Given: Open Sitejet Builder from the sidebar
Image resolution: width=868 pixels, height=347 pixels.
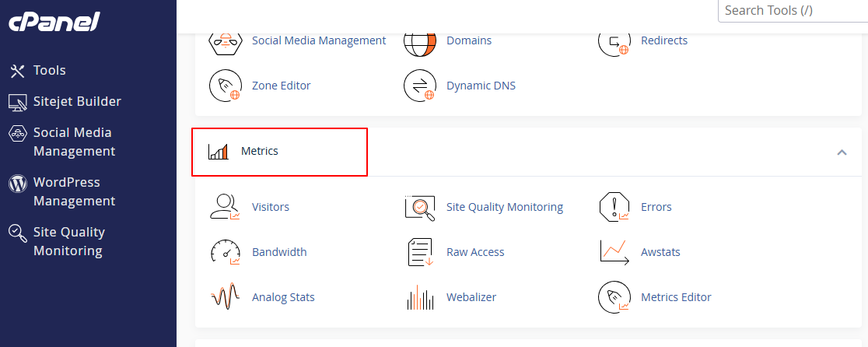Looking at the screenshot, I should tap(77, 102).
